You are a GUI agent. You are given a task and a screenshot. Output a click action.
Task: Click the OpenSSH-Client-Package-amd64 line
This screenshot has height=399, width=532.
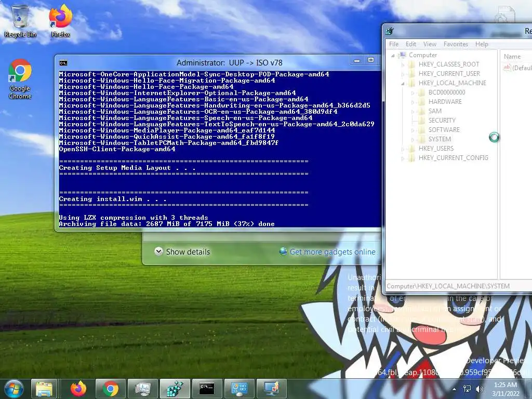click(117, 149)
